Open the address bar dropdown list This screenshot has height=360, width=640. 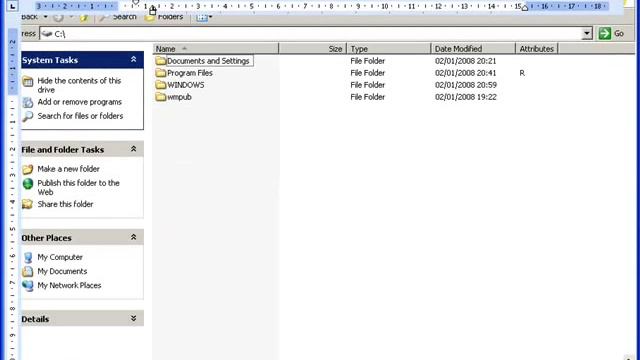click(x=587, y=33)
